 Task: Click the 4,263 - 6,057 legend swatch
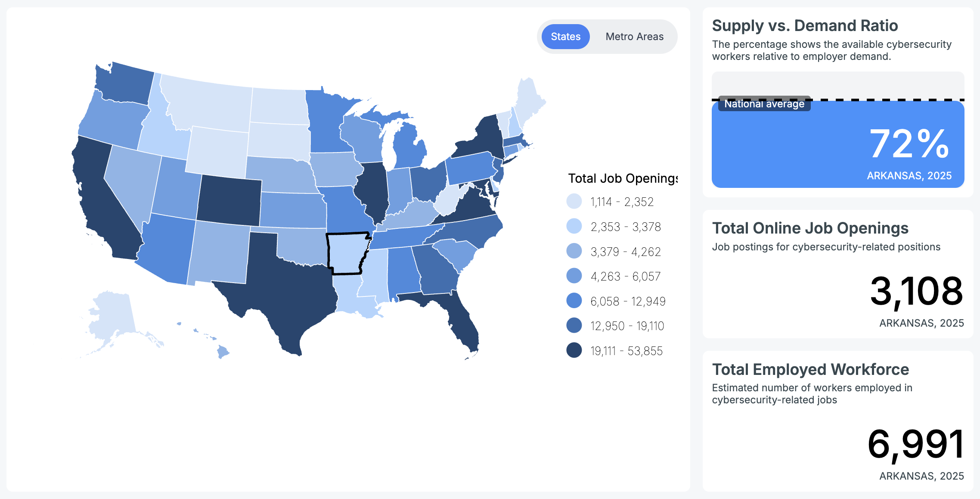[x=574, y=276]
